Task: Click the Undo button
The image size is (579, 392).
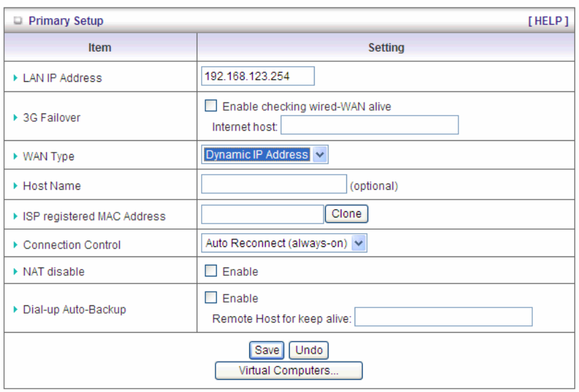Action: (x=308, y=350)
